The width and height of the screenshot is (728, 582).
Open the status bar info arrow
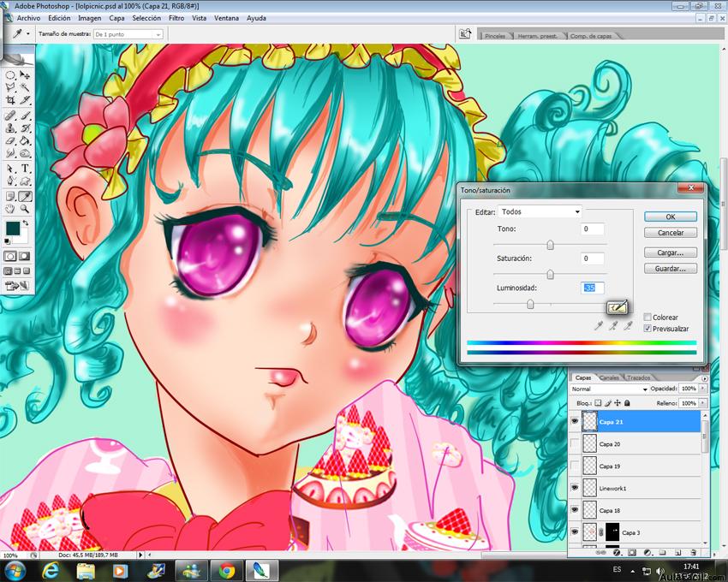[140, 555]
